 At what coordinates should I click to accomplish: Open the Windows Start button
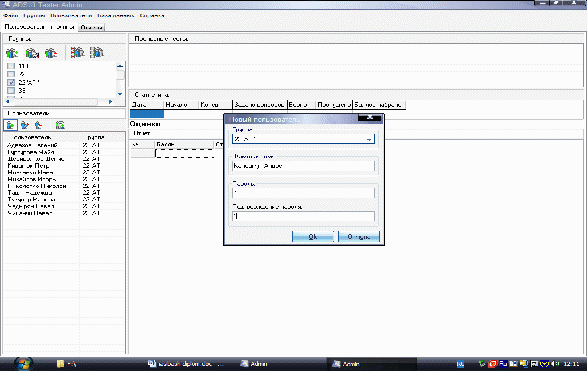click(x=23, y=363)
